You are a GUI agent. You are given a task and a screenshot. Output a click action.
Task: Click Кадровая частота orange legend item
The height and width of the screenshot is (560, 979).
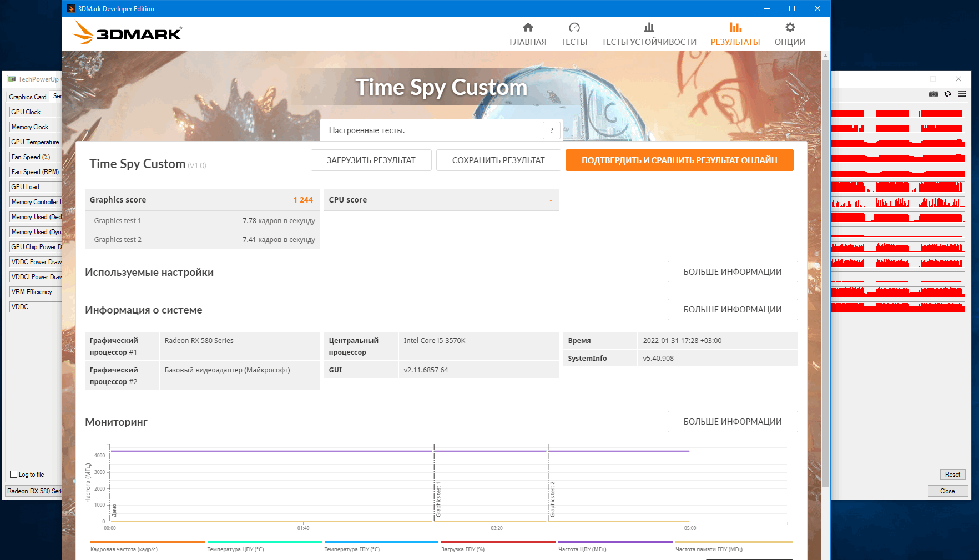click(x=147, y=546)
